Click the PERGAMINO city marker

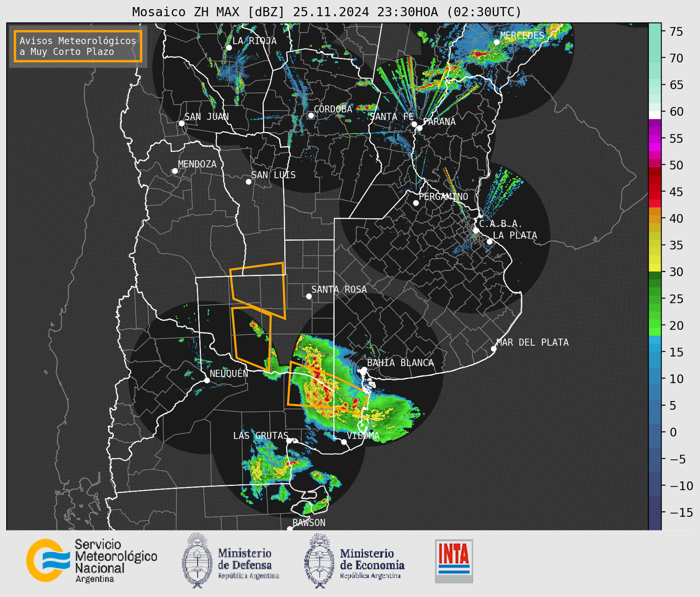coord(416,203)
